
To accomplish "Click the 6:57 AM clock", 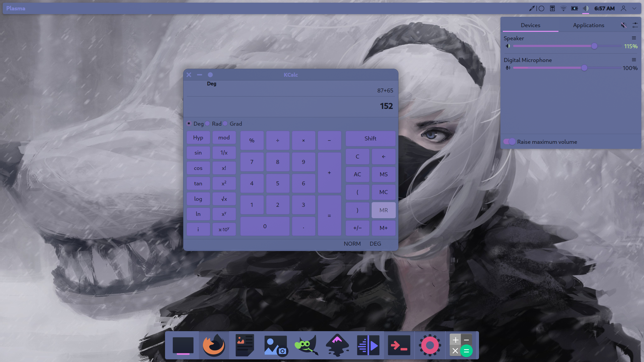I will coord(604,8).
